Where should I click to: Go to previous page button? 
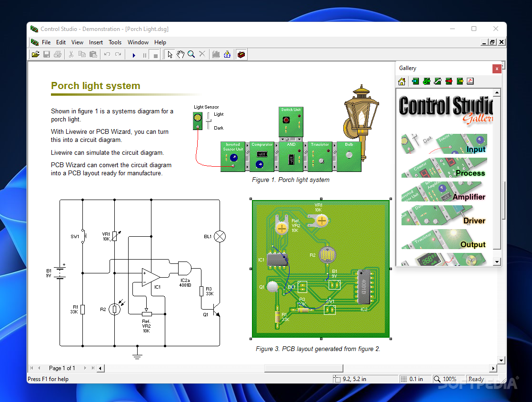point(40,368)
